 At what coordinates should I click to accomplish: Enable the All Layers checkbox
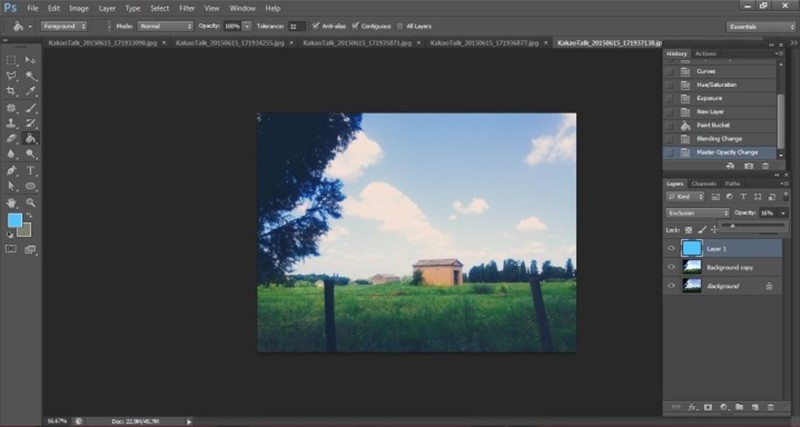[400, 26]
